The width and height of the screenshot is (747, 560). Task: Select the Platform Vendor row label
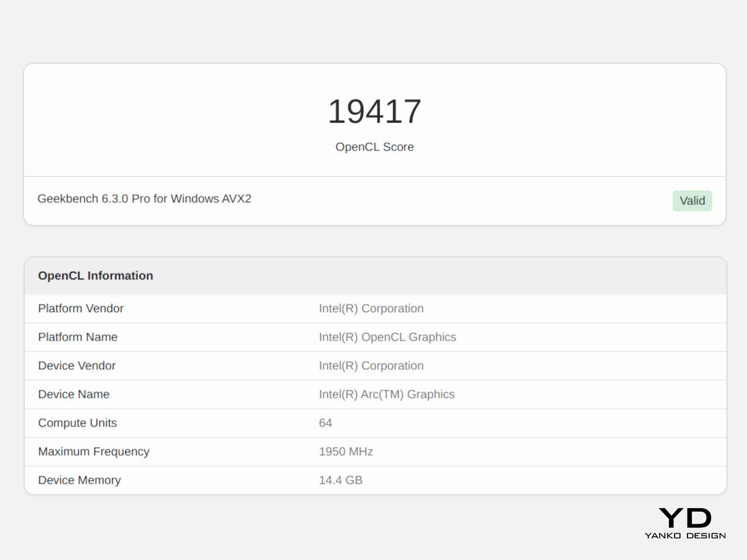pyautogui.click(x=81, y=309)
